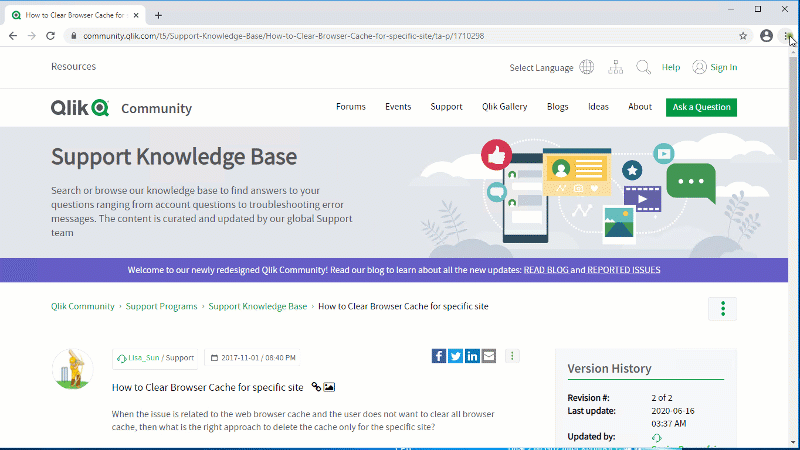Share article by email icon

point(489,356)
